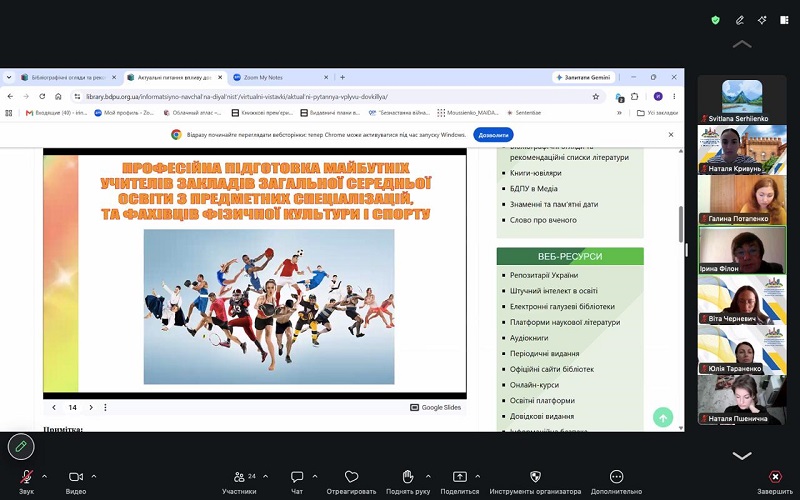
Task: Go to next slide in Google Slides
Action: pos(91,408)
